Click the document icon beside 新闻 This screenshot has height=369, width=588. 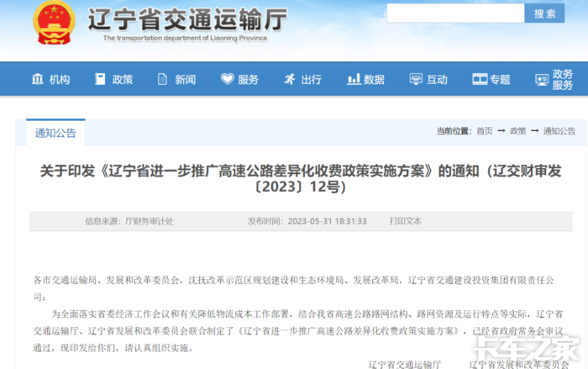pyautogui.click(x=162, y=79)
